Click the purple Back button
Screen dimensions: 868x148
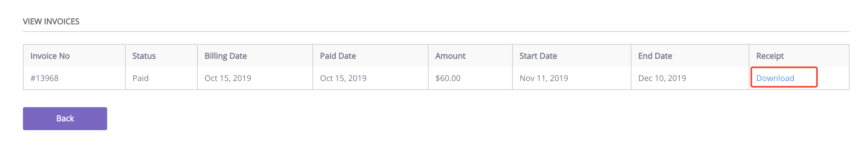tap(65, 119)
